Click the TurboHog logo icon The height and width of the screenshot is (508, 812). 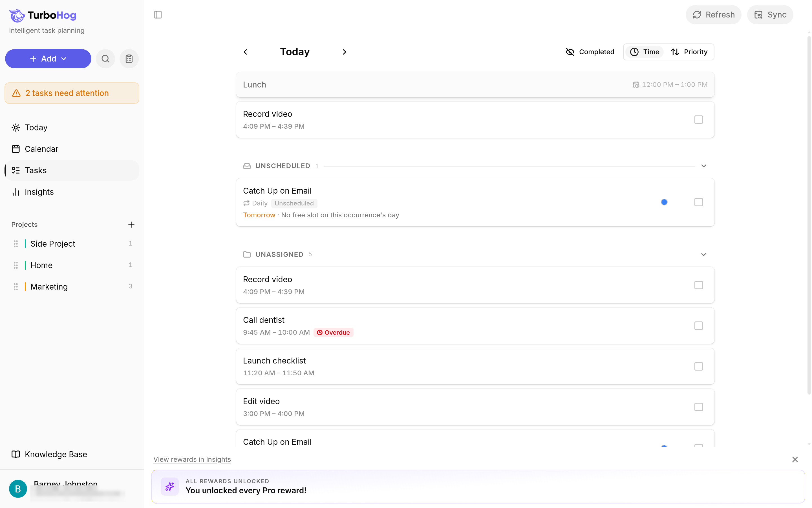pos(17,15)
